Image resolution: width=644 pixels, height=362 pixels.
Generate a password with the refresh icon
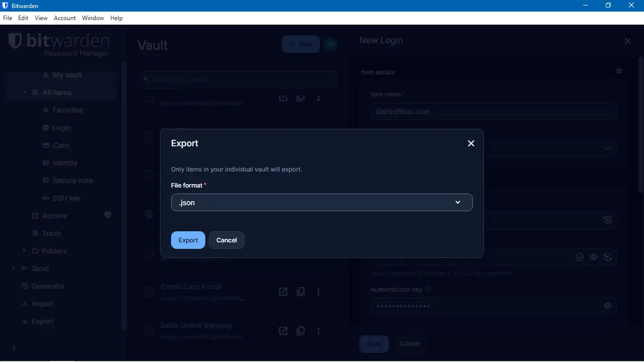(x=608, y=257)
